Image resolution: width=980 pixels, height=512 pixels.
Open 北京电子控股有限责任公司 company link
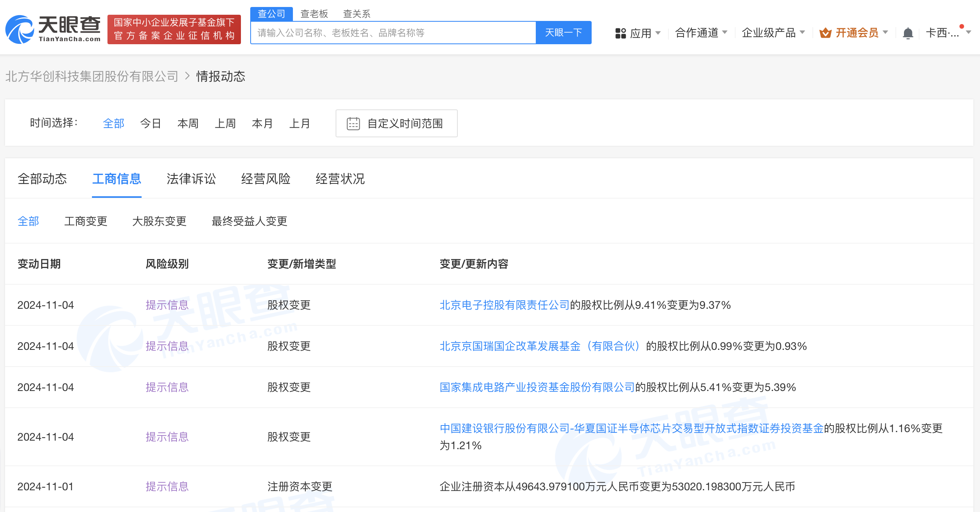(504, 305)
